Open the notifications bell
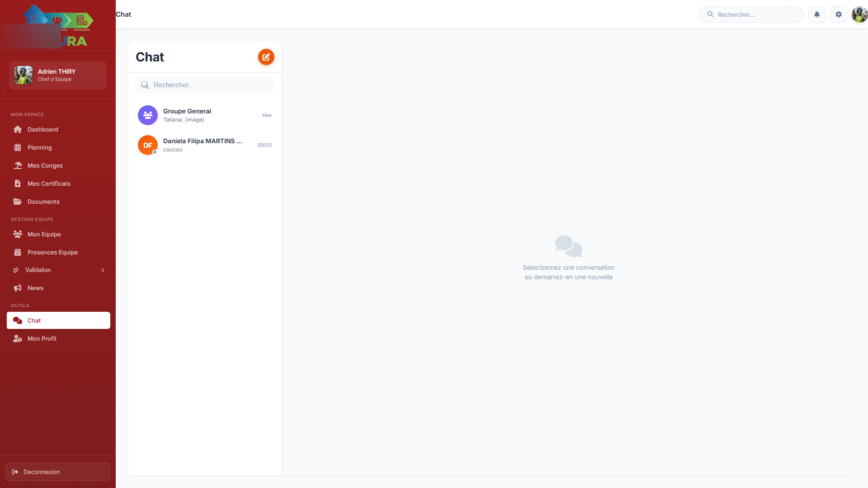Viewport: 868px width, 488px height. pyautogui.click(x=816, y=14)
